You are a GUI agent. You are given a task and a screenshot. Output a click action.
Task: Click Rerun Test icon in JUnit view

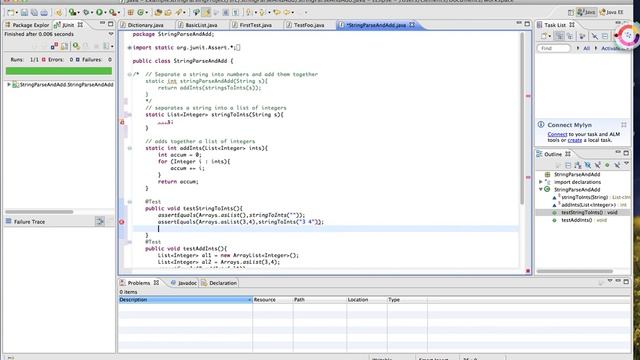76,46
